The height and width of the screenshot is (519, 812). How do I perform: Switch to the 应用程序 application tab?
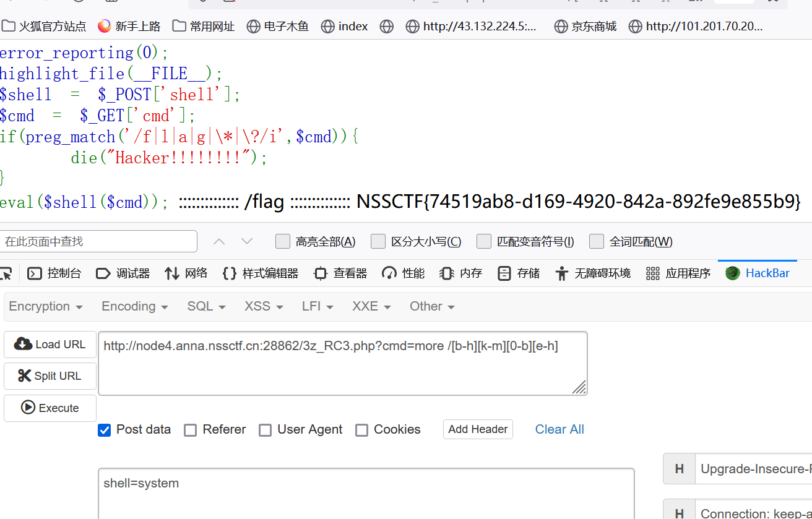[678, 273]
